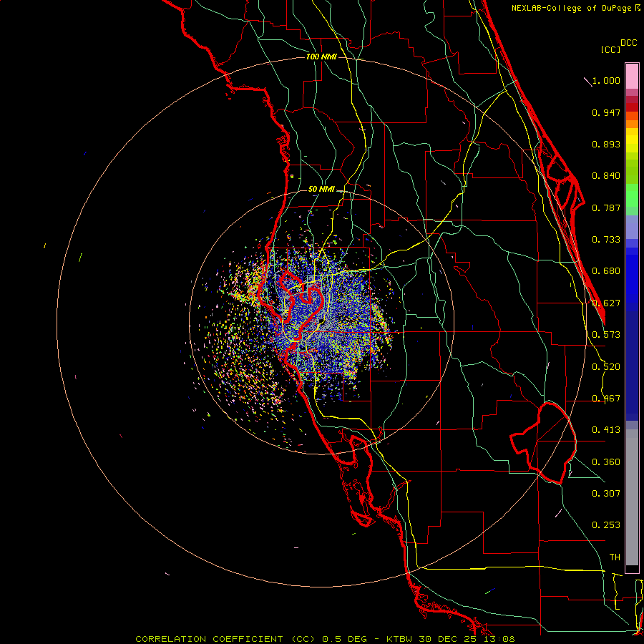Viewport: 644px width, 644px height.
Task: Click the pink top segment of color bar
Action: pyautogui.click(x=632, y=77)
